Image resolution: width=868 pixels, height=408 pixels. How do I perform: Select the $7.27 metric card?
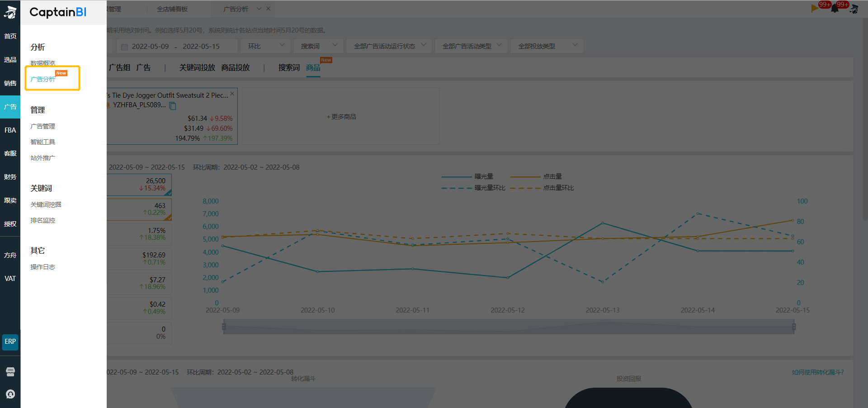coord(139,283)
